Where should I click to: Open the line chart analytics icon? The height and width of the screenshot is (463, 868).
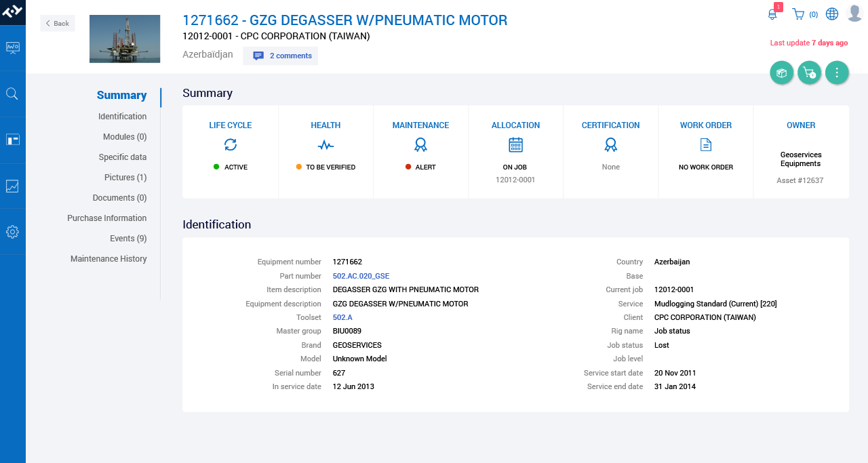pyautogui.click(x=12, y=186)
